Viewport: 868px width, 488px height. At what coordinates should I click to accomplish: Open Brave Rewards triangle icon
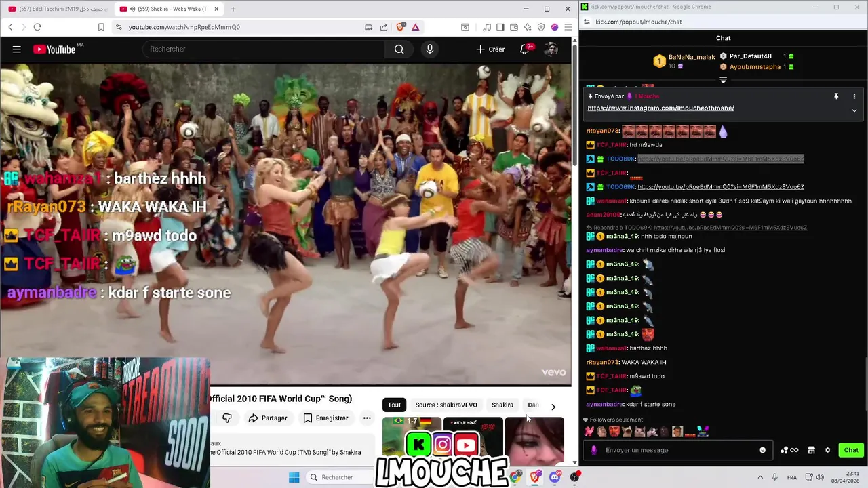coord(415,27)
